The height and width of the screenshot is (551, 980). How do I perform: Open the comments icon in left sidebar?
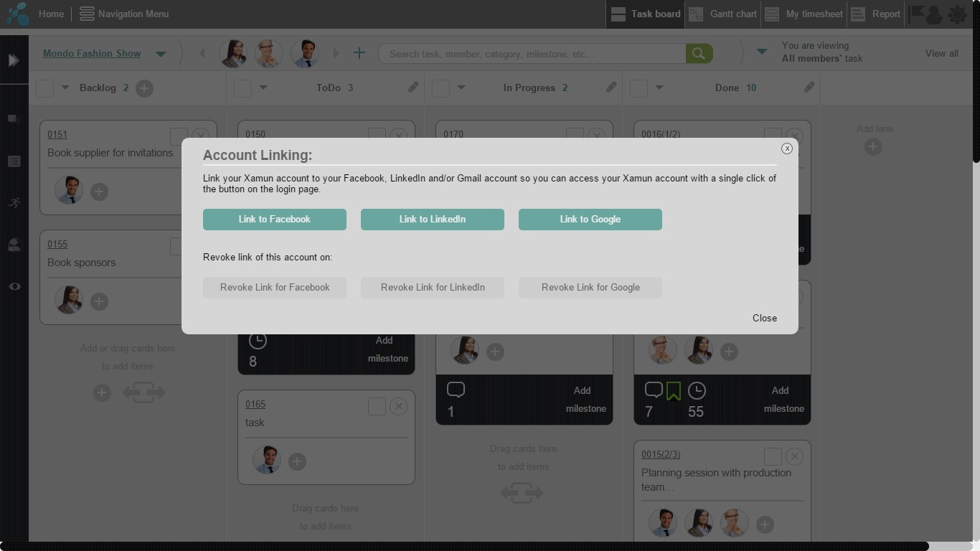[x=13, y=119]
